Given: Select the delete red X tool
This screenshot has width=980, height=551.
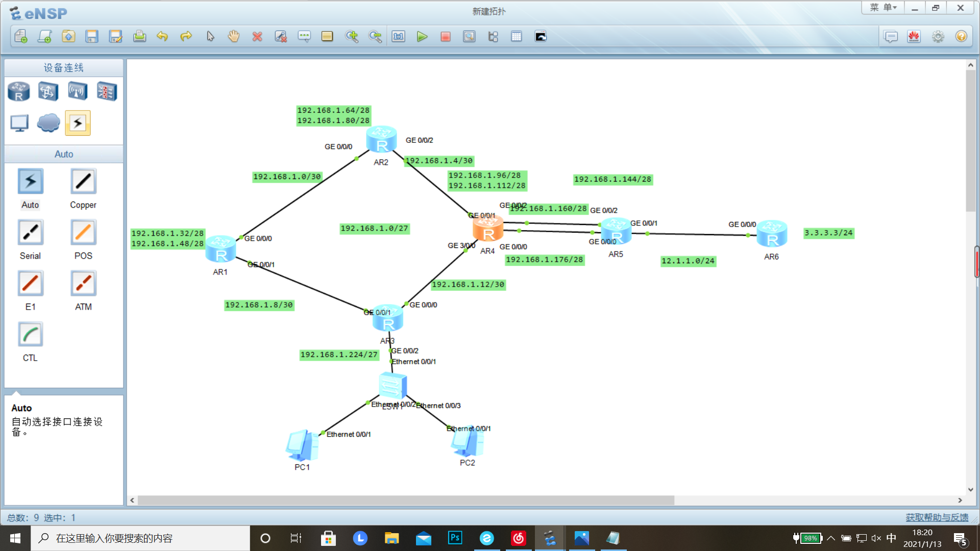Looking at the screenshot, I should pyautogui.click(x=257, y=37).
